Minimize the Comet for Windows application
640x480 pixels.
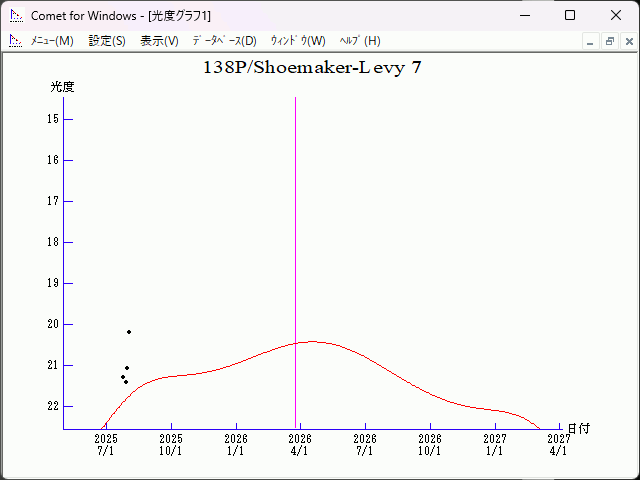[524, 16]
